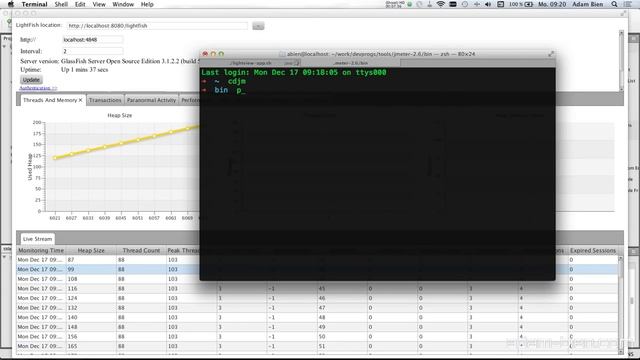Viewport: 640px width, 360px height.
Task: Click the Time Machine clock icon
Action: click(465, 4)
